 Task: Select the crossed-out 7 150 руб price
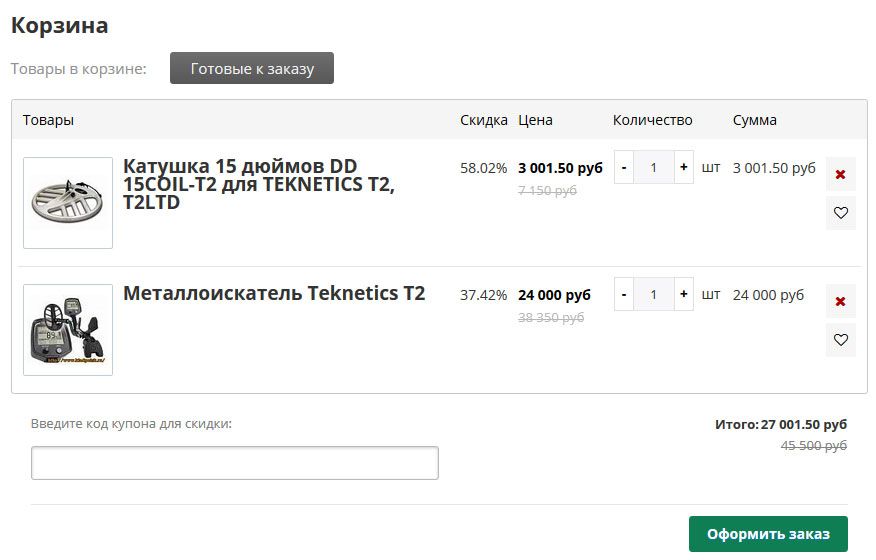(x=548, y=191)
